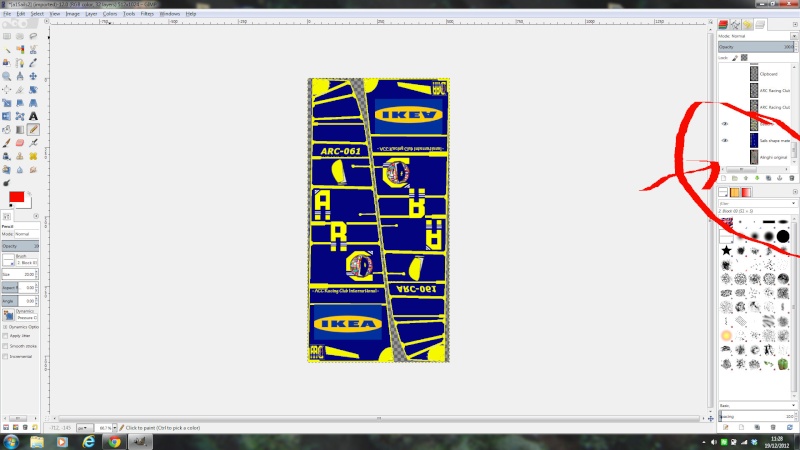Select the Dodge/Burn tool
The width and height of the screenshot is (800, 450).
pos(7,183)
